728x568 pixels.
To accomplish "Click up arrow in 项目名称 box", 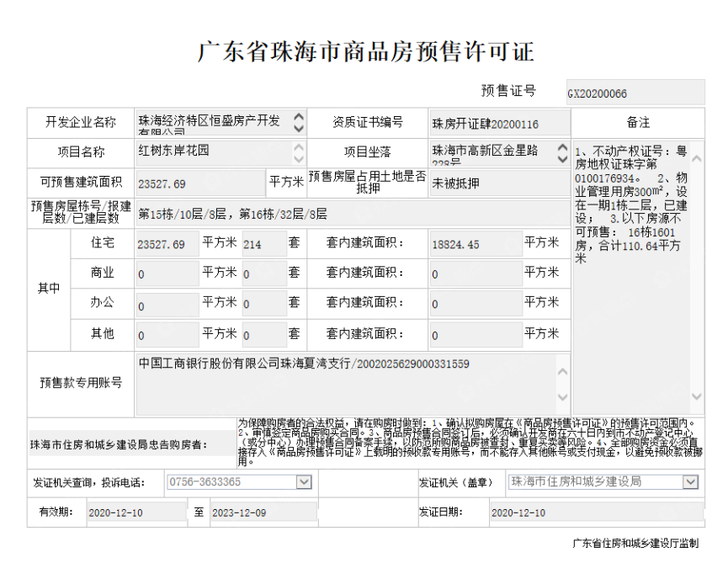I will [299, 147].
